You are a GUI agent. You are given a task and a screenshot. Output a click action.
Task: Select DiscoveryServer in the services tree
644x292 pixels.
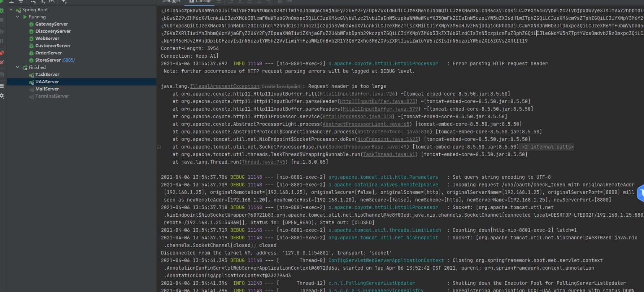pyautogui.click(x=53, y=31)
